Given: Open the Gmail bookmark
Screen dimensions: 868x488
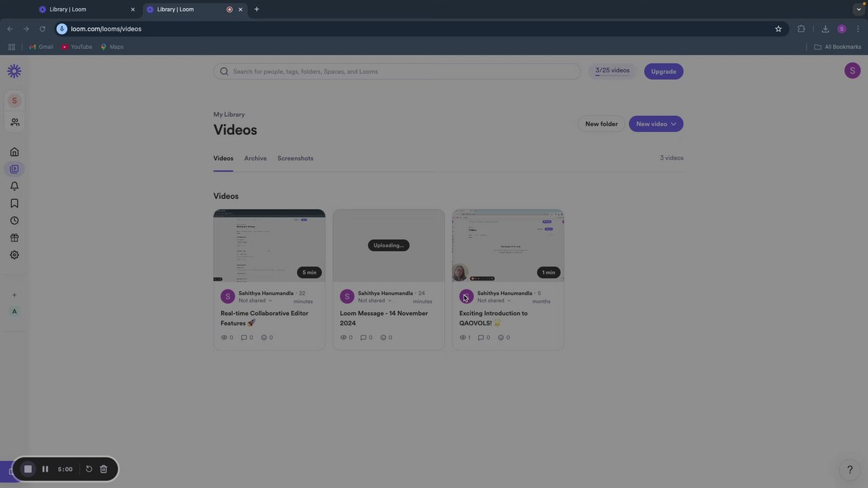Looking at the screenshot, I should [x=41, y=47].
